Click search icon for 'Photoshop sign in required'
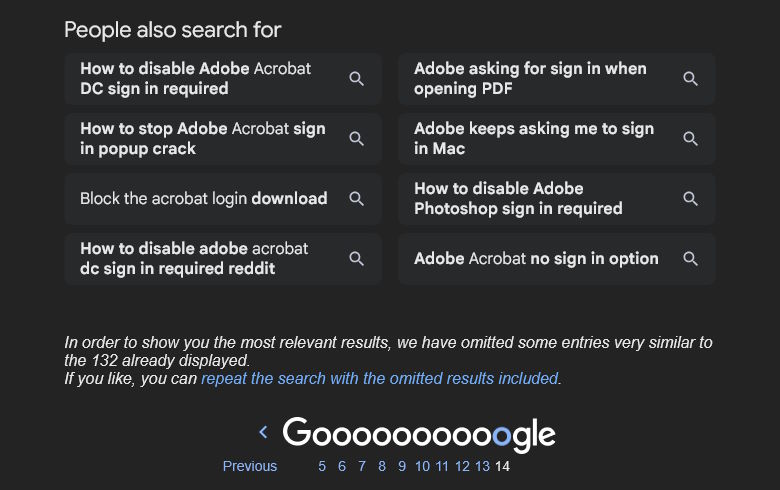Image resolution: width=780 pixels, height=490 pixels. tap(690, 198)
